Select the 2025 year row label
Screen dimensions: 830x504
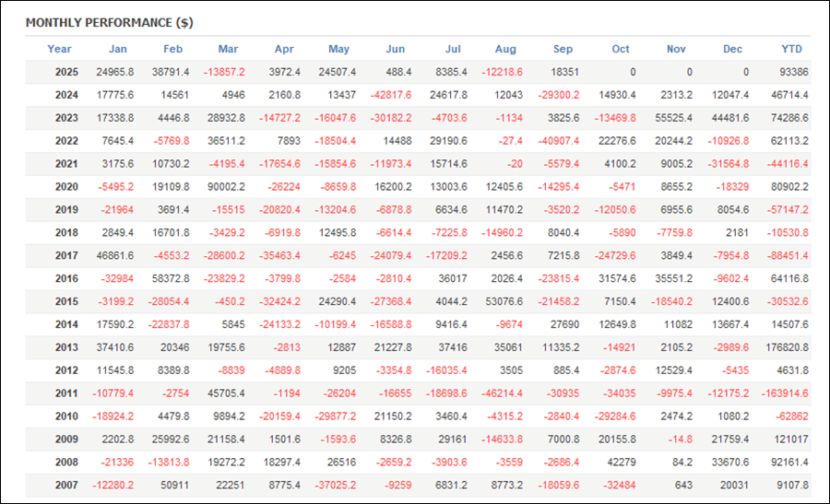(66, 72)
